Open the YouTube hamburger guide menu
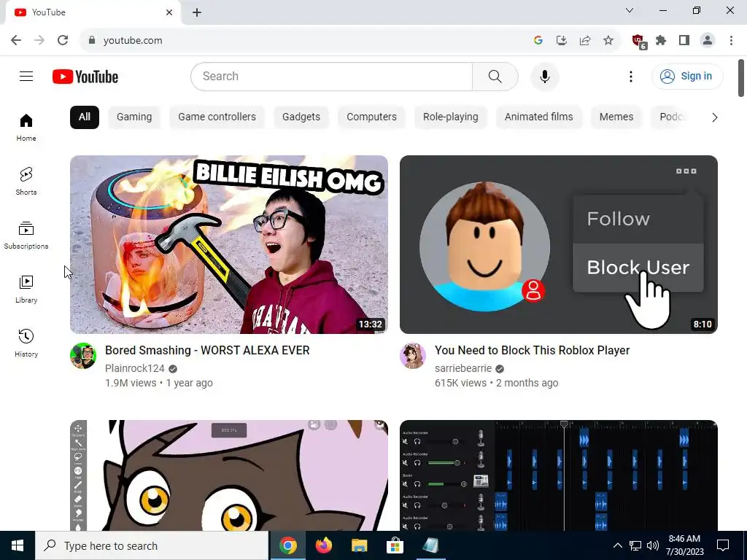 [x=26, y=76]
